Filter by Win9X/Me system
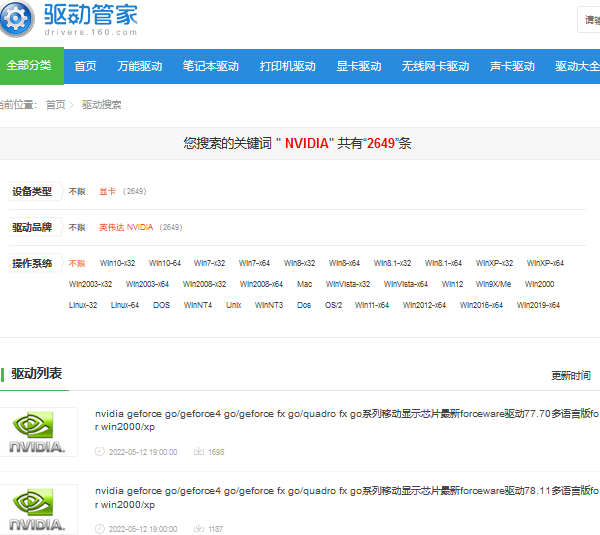 tap(493, 284)
